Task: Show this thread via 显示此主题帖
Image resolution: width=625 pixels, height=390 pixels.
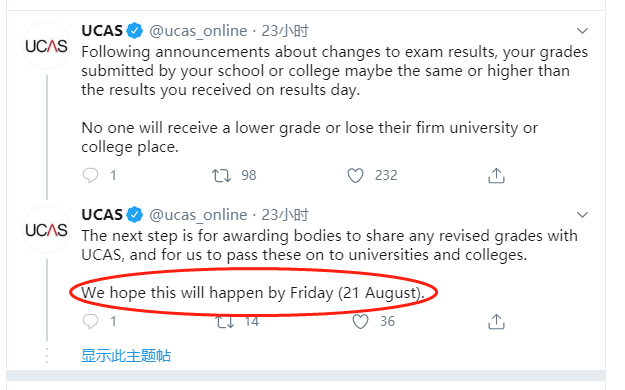Action: click(x=126, y=355)
